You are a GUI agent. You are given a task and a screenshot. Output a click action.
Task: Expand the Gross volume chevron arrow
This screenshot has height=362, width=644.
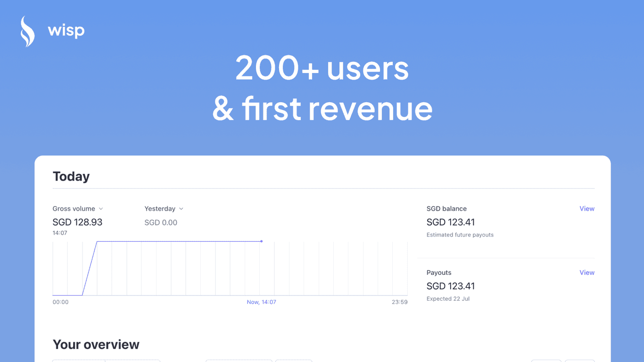pyautogui.click(x=101, y=209)
